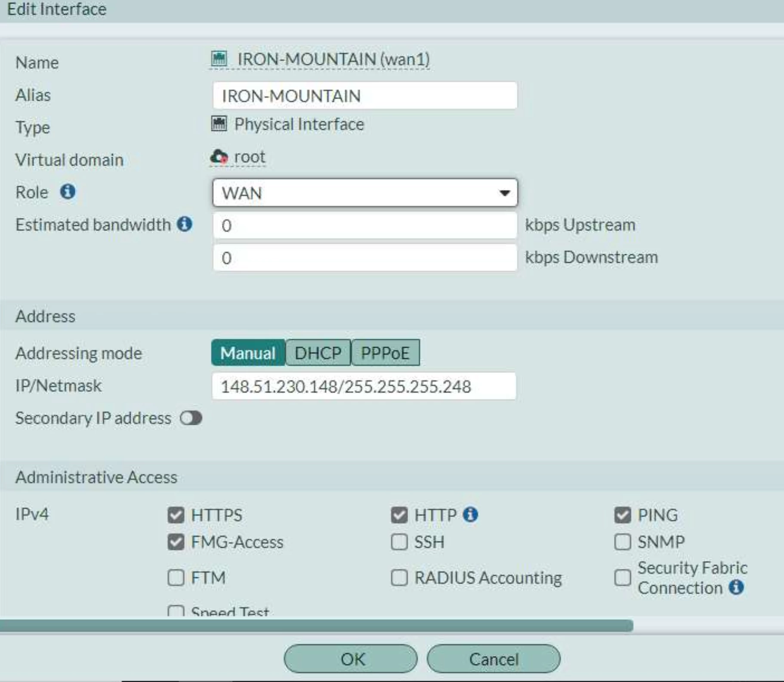
Task: Click the Security Fabric Connection info icon
Action: pos(736,587)
